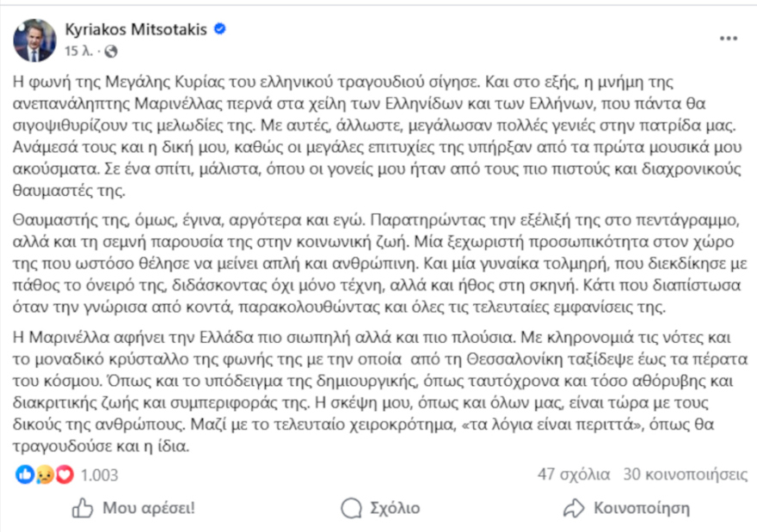Click the «15 λ.» post timestamp
Viewport: 757px width, 532px height.
[x=78, y=52]
